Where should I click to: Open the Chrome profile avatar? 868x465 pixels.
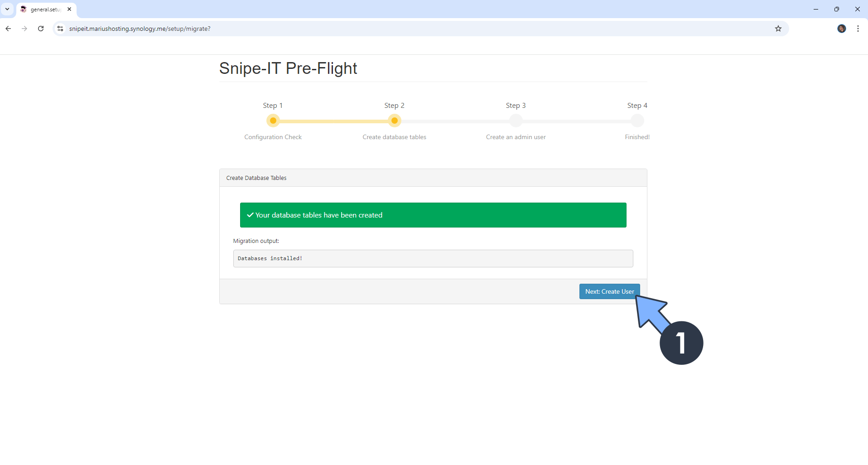842,29
